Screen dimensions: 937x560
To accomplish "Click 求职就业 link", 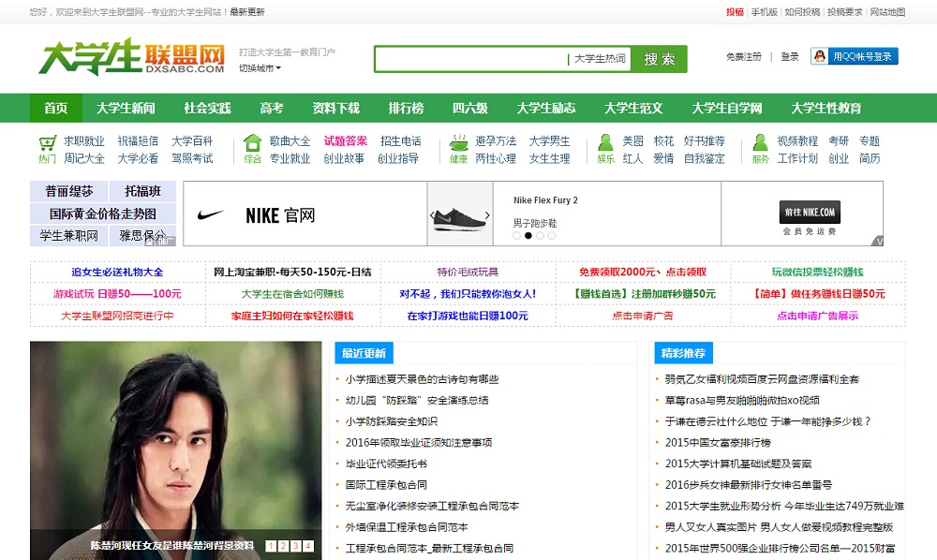I will [x=84, y=140].
